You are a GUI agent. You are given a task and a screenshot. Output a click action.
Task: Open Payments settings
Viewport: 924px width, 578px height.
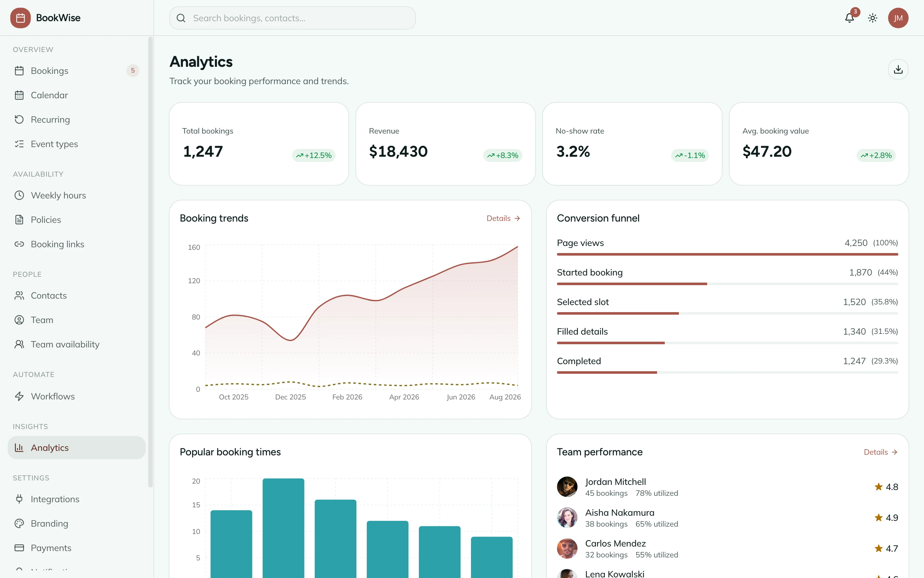(76, 548)
